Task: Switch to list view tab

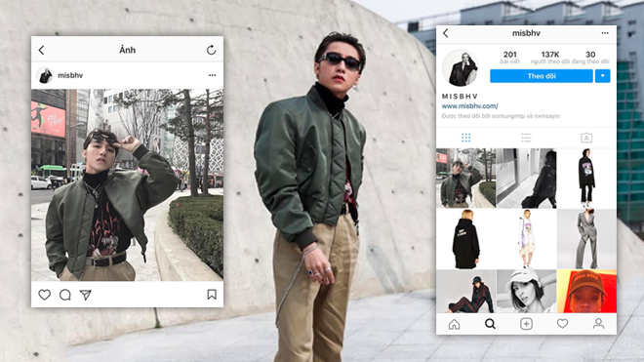Action: click(526, 138)
